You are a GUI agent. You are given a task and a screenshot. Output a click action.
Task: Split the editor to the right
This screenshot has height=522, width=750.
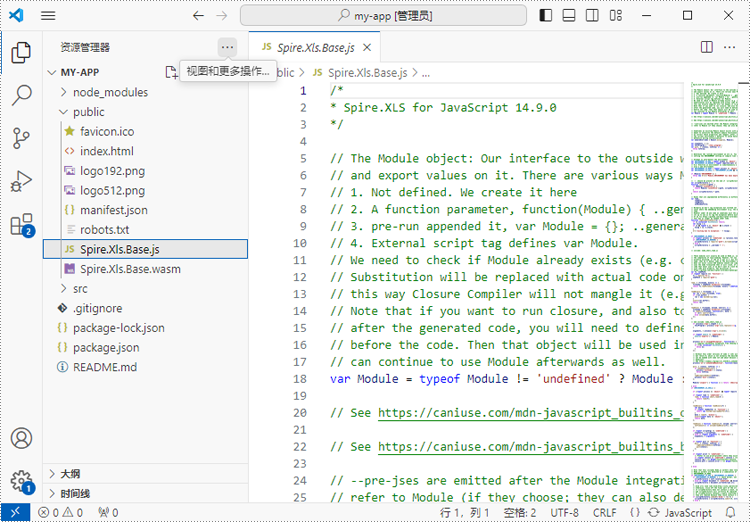[x=706, y=47]
